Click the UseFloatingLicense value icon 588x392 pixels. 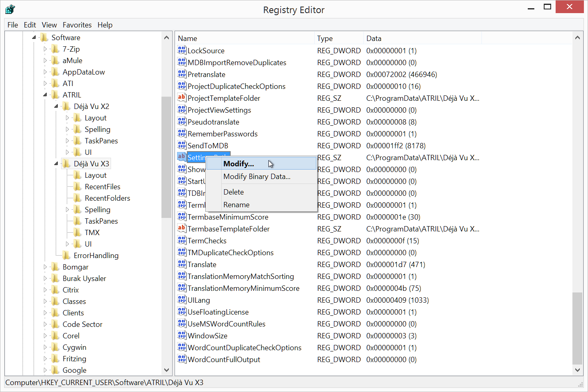pos(182,312)
